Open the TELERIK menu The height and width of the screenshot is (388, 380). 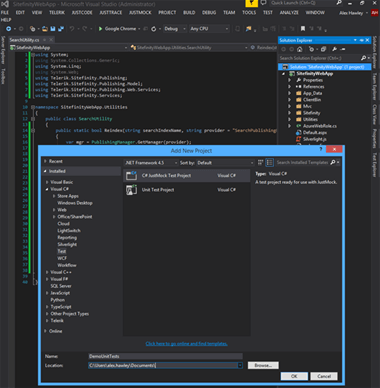[x=57, y=12]
